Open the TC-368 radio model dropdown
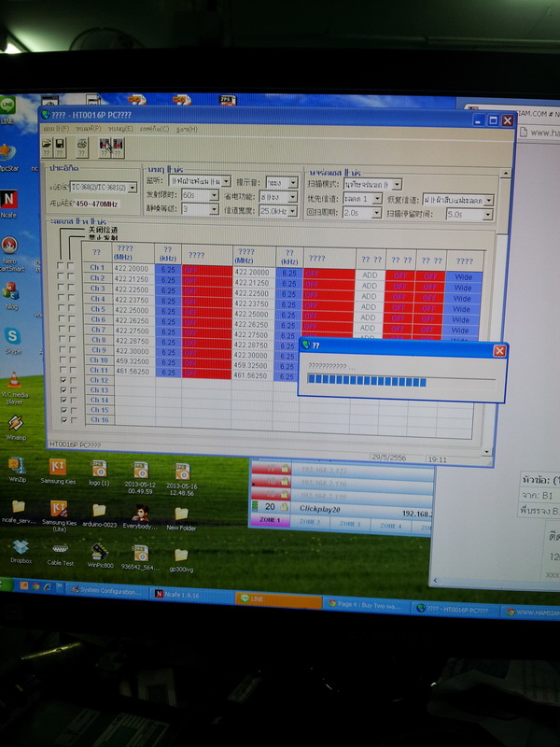The width and height of the screenshot is (560, 747). 104,188
